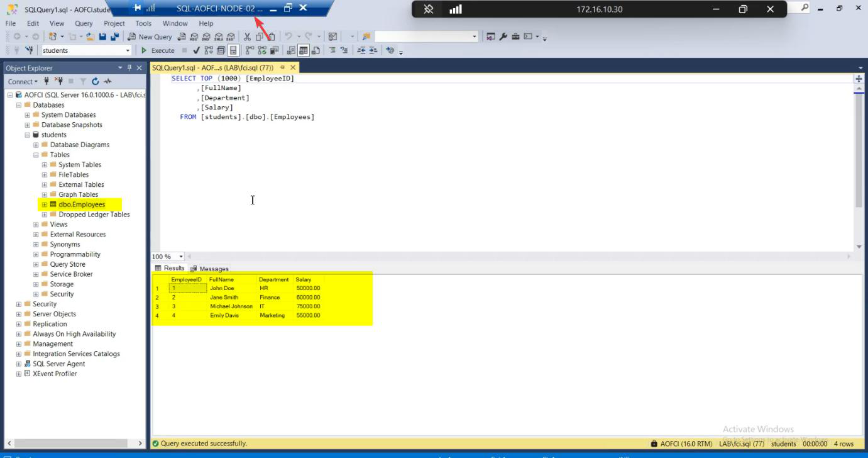Click the Analysis Services MDX Query icon
This screenshot has height=458, width=868.
(x=194, y=36)
